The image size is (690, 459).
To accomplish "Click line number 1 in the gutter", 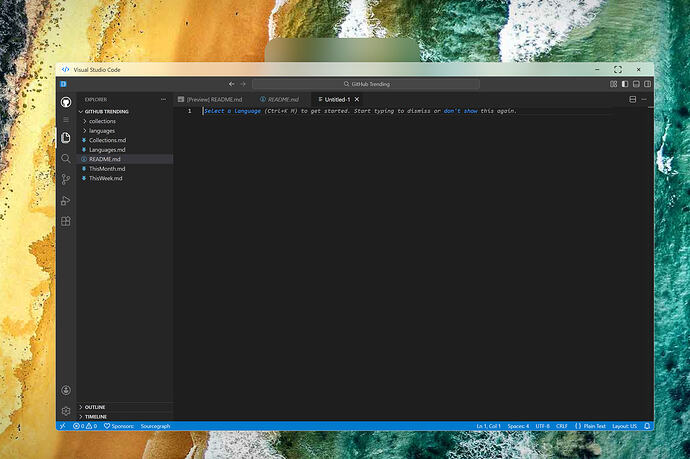I will tap(190, 111).
